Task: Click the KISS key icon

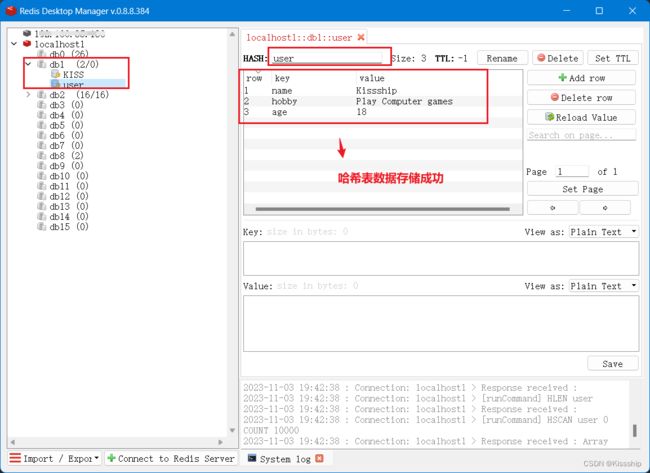Action: [55, 74]
